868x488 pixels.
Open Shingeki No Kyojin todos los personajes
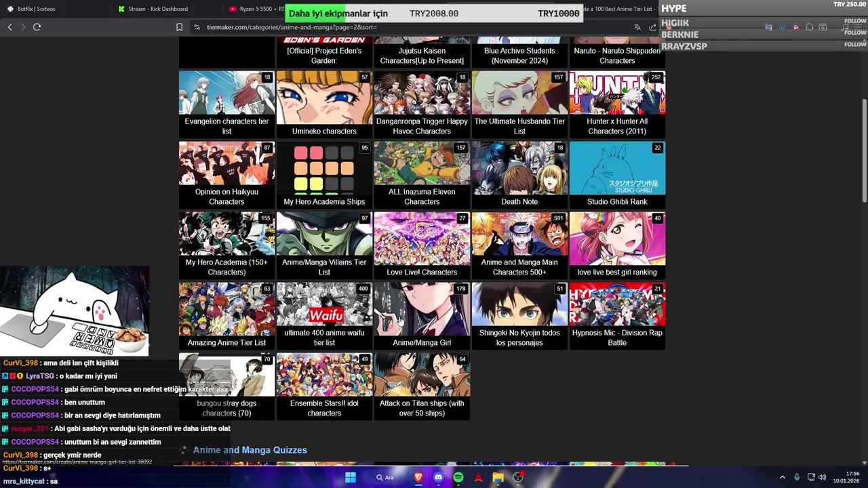(x=519, y=317)
